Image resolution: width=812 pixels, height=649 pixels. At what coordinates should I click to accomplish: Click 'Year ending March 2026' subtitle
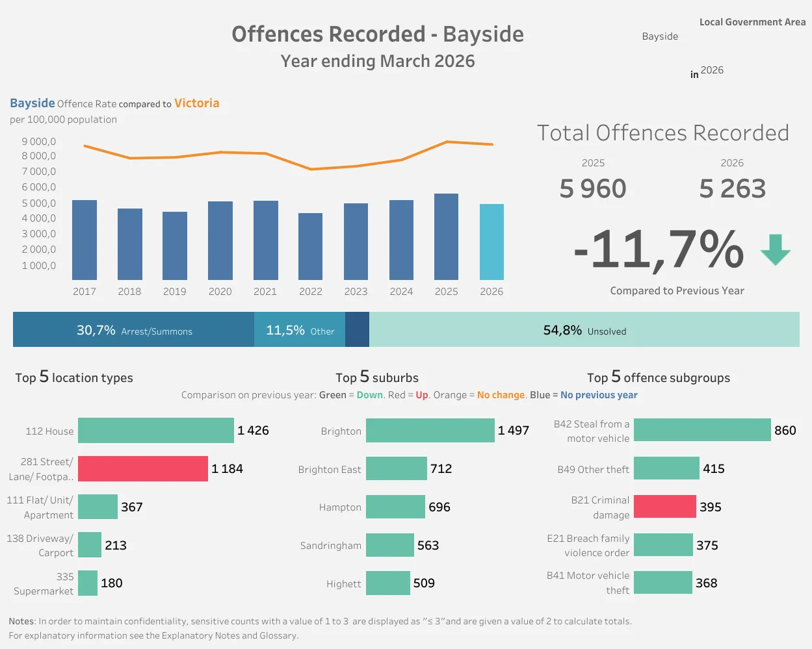[378, 61]
